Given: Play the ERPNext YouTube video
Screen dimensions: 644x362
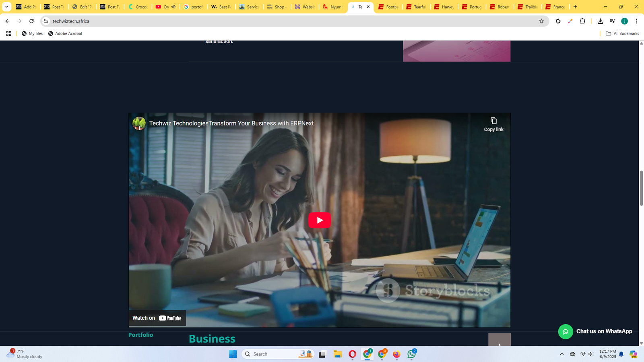Looking at the screenshot, I should (319, 220).
